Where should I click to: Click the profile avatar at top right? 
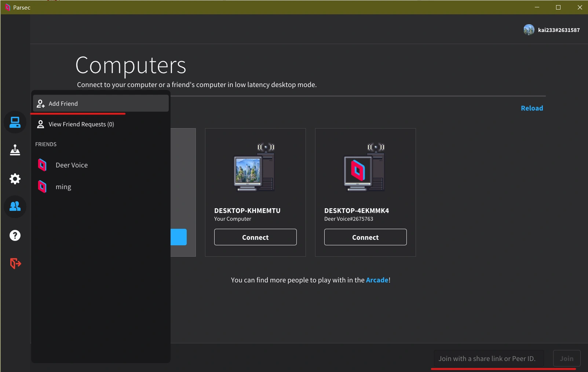point(529,30)
